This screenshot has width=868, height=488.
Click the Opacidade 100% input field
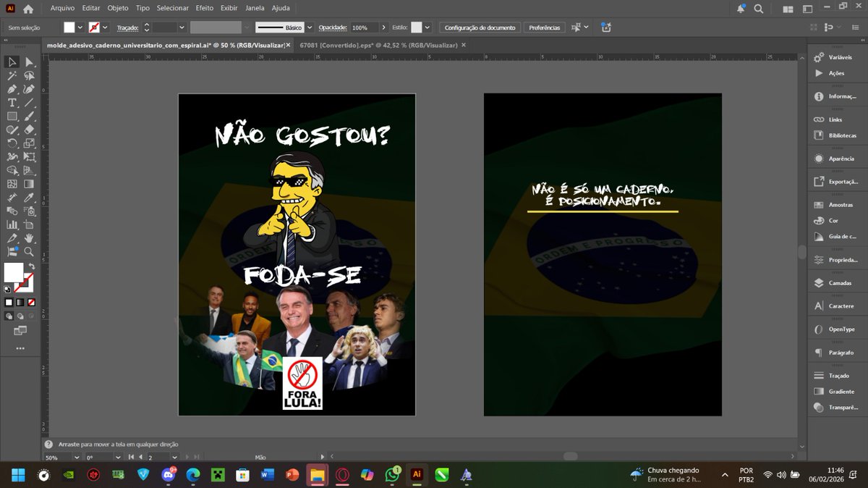[365, 28]
